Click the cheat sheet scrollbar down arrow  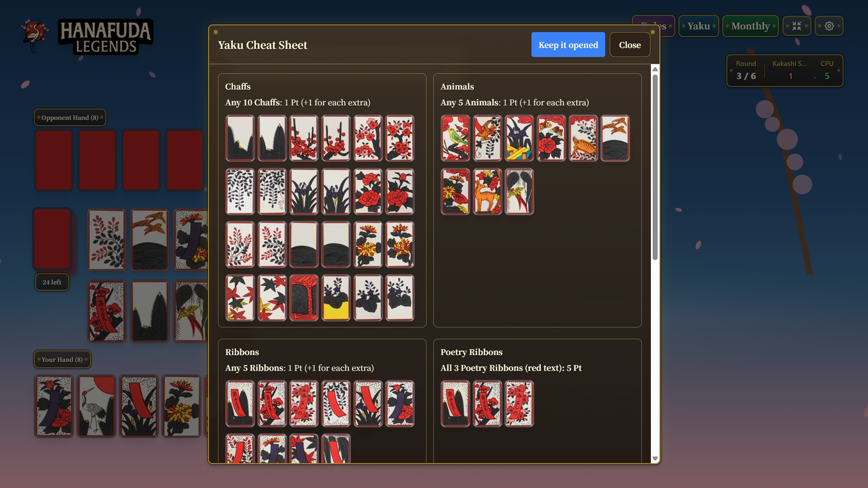(655, 459)
